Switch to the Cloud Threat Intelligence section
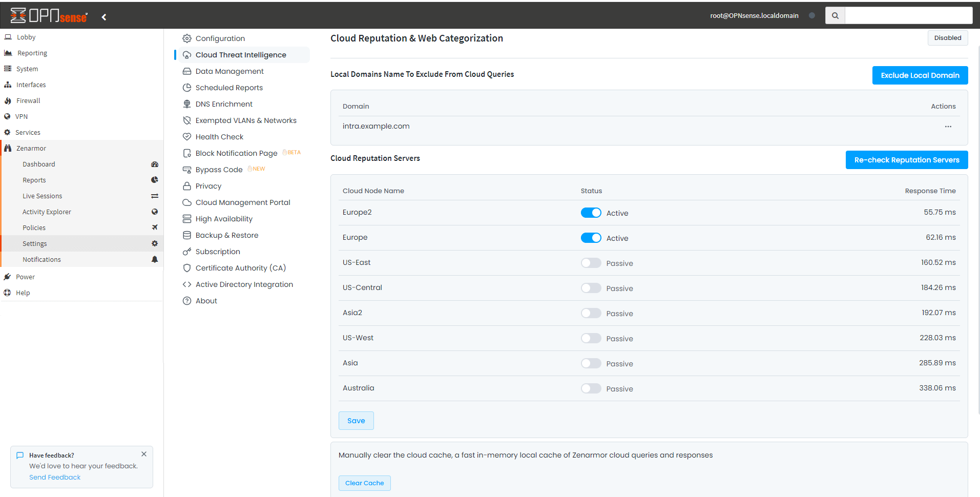The width and height of the screenshot is (980, 497). pyautogui.click(x=241, y=54)
